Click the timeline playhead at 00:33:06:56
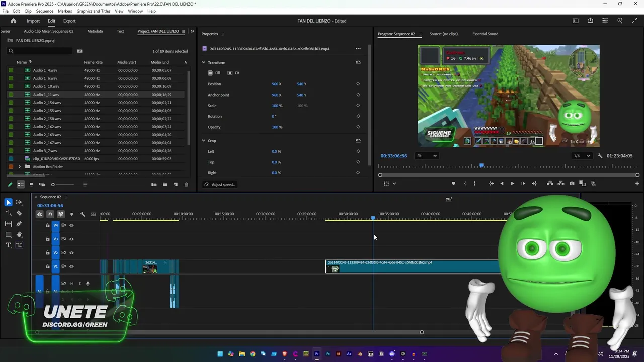644x362 pixels. pyautogui.click(x=373, y=218)
